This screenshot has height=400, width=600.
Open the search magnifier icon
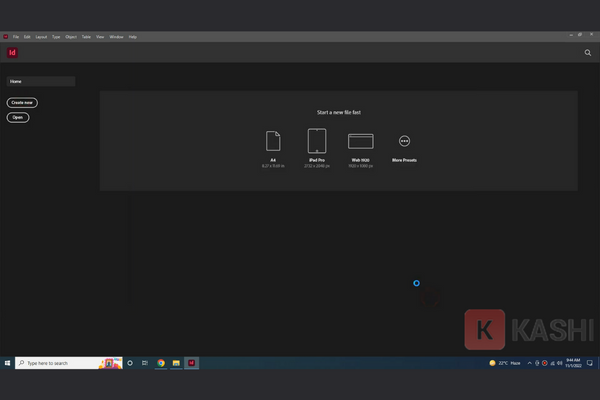click(588, 53)
